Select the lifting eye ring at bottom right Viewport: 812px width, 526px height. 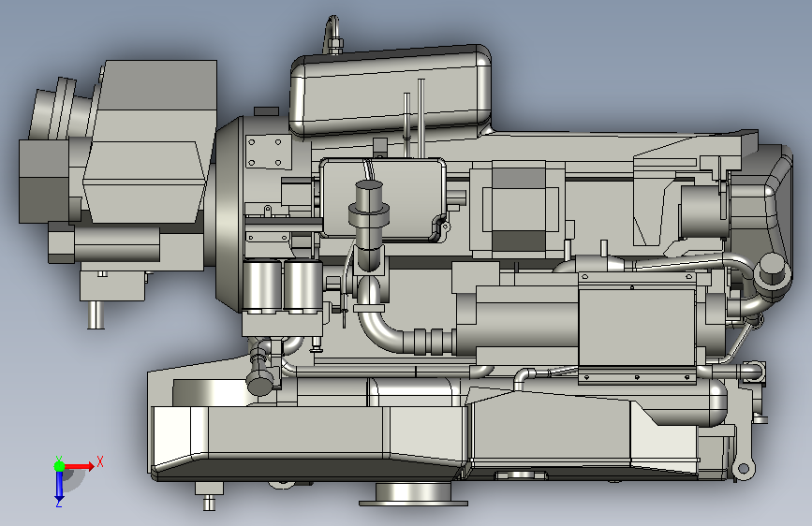point(743,469)
